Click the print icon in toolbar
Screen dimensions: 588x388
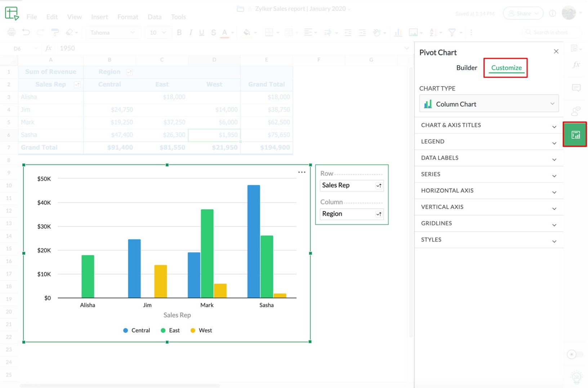pos(12,32)
